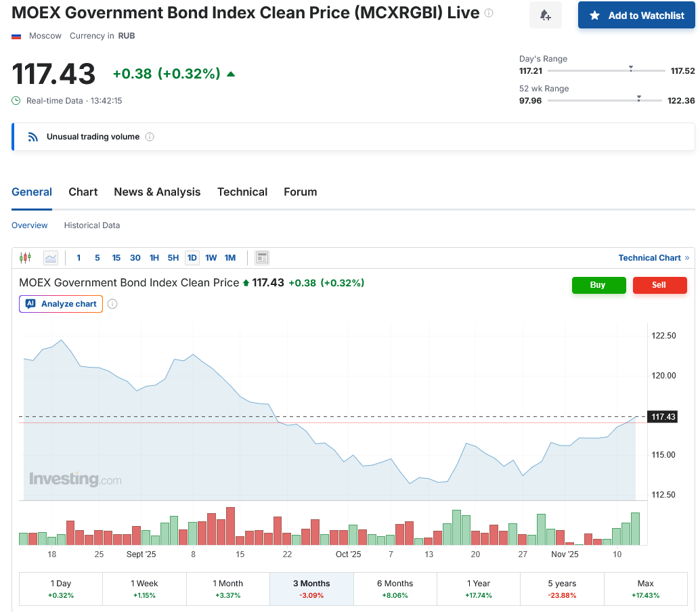Viewport: 700px width, 612px height.
Task: Open the News & Analysis tab
Action: point(157,192)
